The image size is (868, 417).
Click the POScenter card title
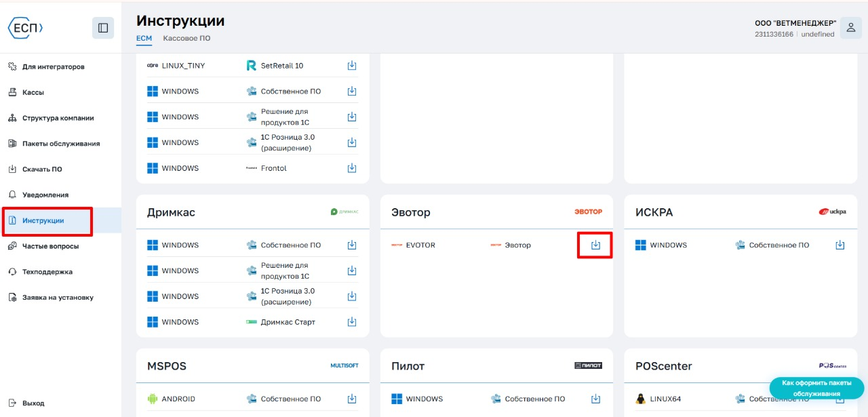coord(664,366)
